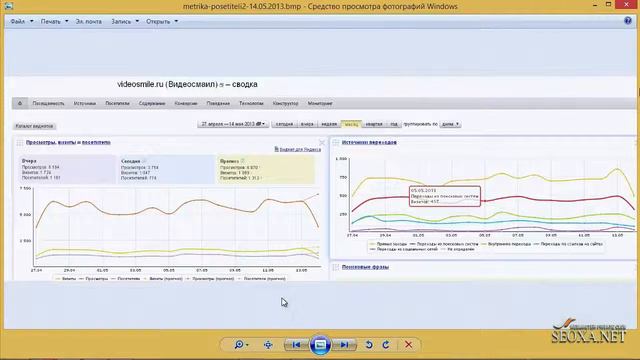Expand the arrow beside Запись
The width and height of the screenshot is (640, 360).
point(137,21)
